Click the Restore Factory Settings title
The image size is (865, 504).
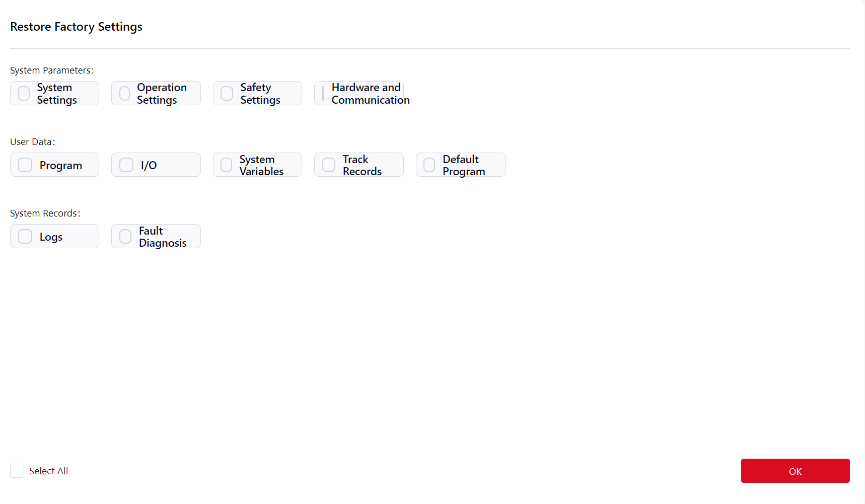click(76, 27)
